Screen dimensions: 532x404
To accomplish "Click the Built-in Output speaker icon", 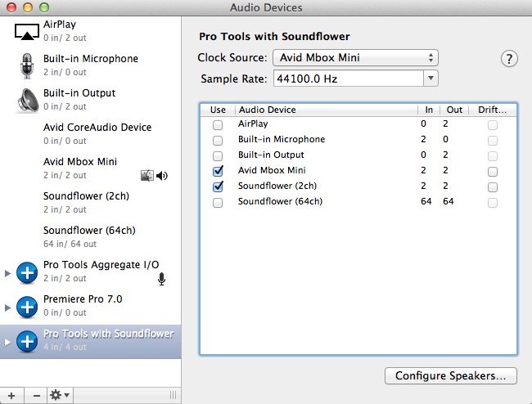I will tap(28, 101).
